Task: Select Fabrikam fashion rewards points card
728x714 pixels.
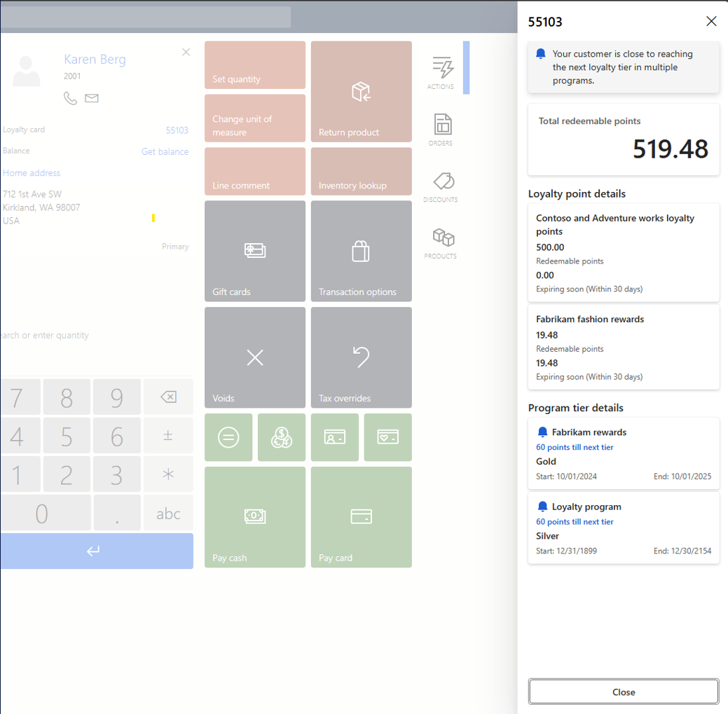Action: (623, 348)
